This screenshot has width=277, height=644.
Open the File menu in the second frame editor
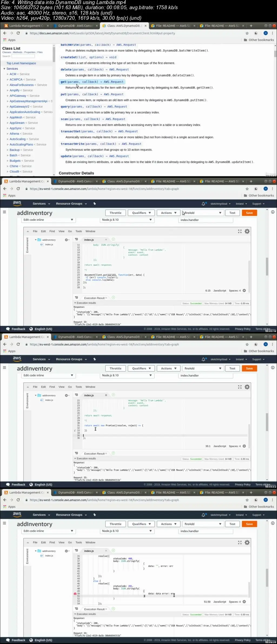(x=35, y=231)
